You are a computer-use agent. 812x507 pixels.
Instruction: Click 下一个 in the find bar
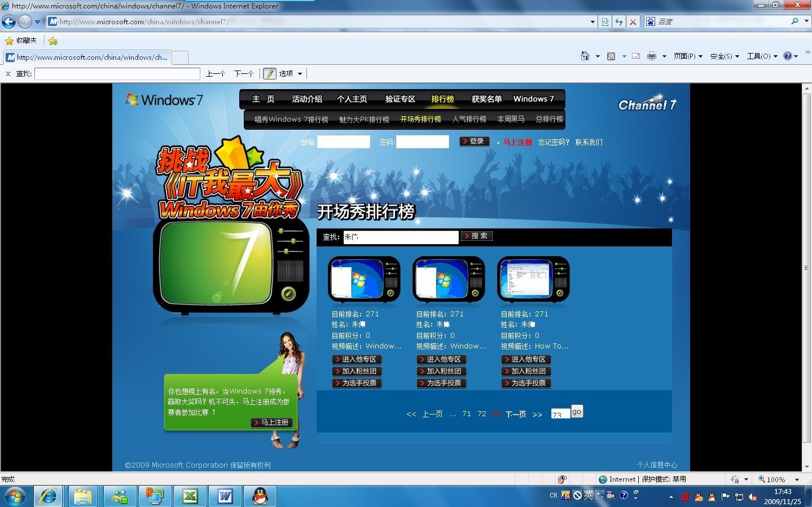pyautogui.click(x=244, y=74)
